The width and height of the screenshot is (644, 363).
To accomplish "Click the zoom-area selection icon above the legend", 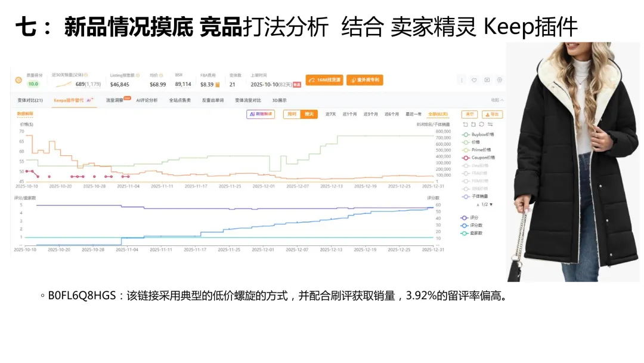I will pyautogui.click(x=465, y=124).
